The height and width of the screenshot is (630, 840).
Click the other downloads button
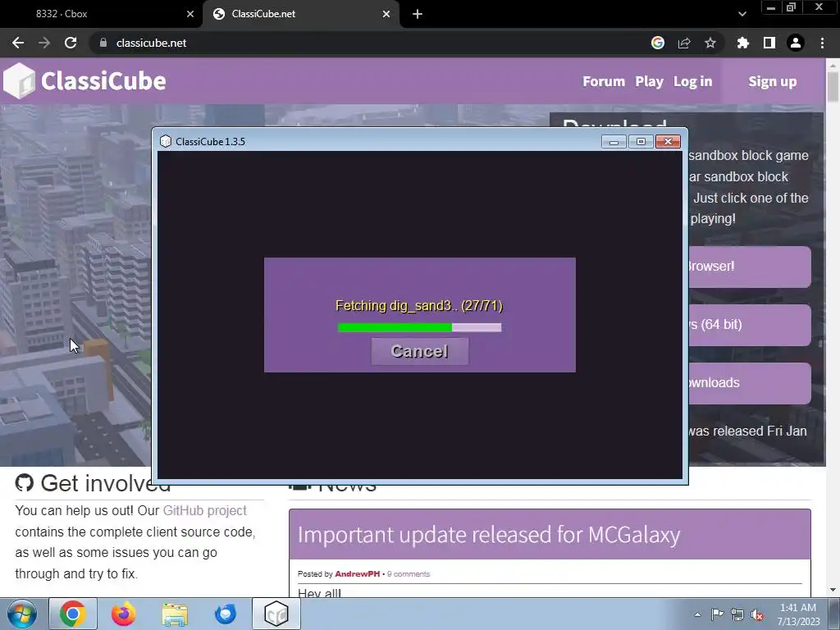point(750,383)
